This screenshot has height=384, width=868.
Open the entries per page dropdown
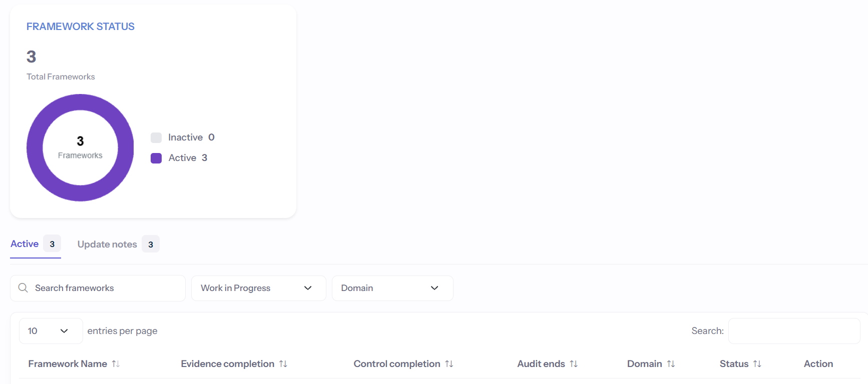point(51,331)
